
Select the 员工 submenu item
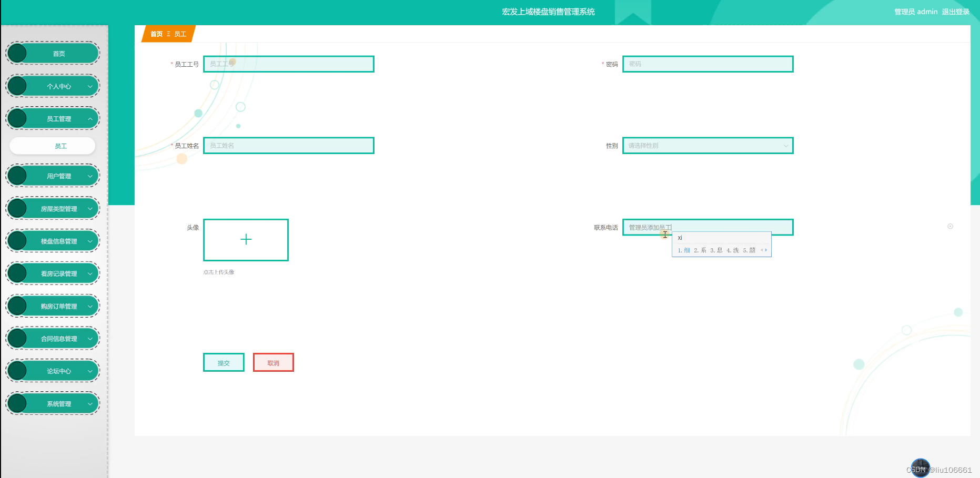pyautogui.click(x=53, y=146)
